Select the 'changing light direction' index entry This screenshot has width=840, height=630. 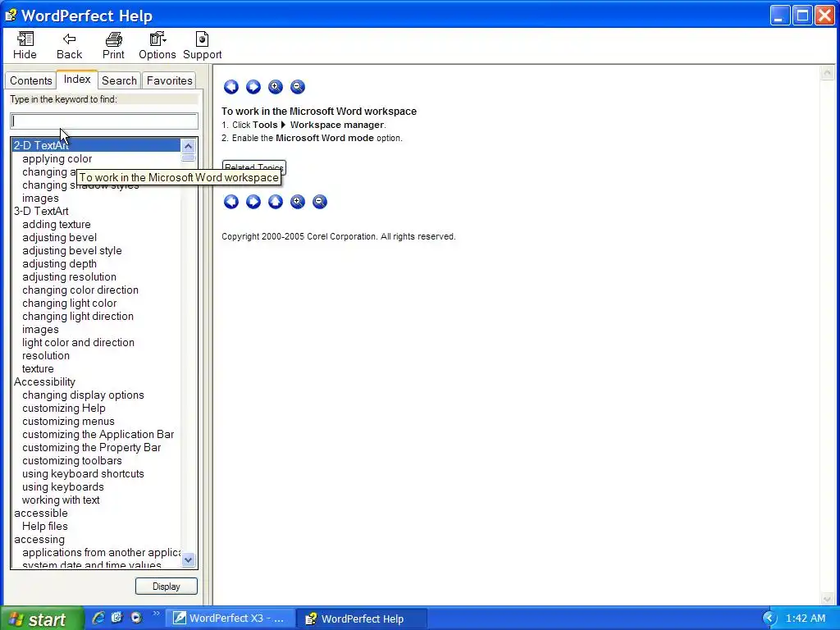pyautogui.click(x=78, y=316)
